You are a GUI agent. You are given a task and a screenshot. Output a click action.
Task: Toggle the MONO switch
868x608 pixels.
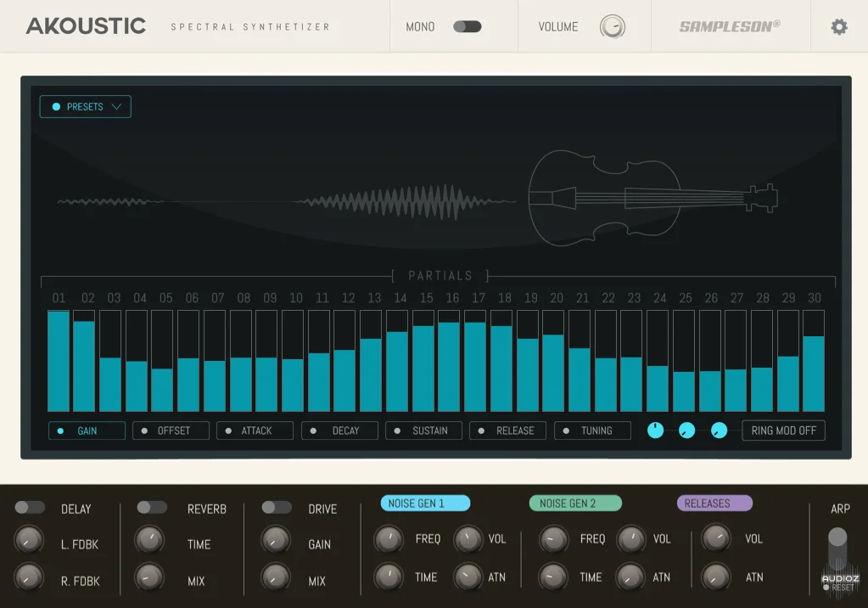click(x=468, y=26)
